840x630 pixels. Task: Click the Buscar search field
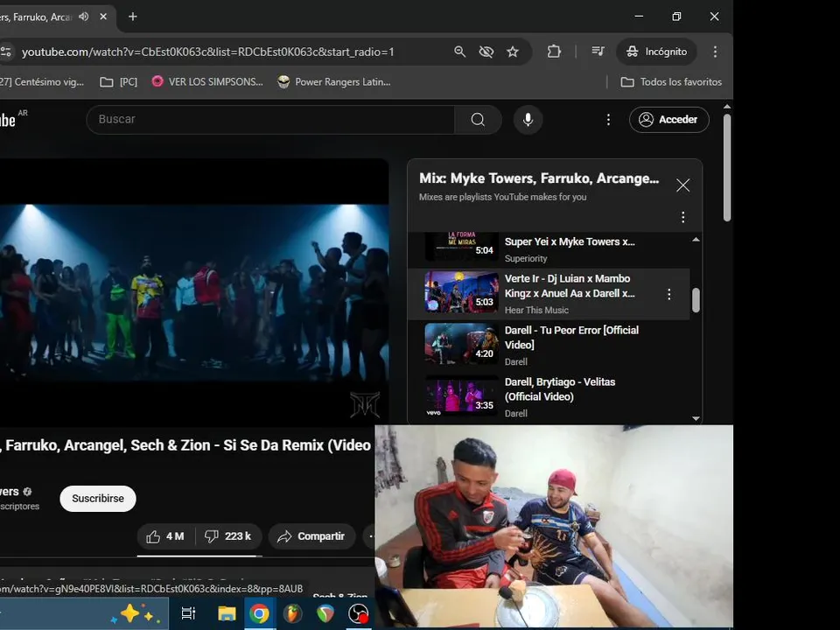coord(270,120)
